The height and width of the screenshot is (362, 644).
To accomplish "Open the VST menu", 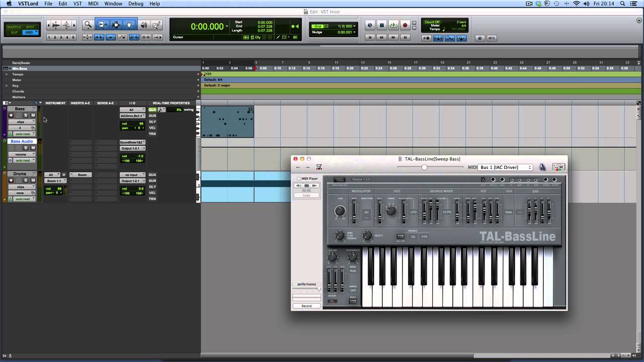I will tap(77, 4).
